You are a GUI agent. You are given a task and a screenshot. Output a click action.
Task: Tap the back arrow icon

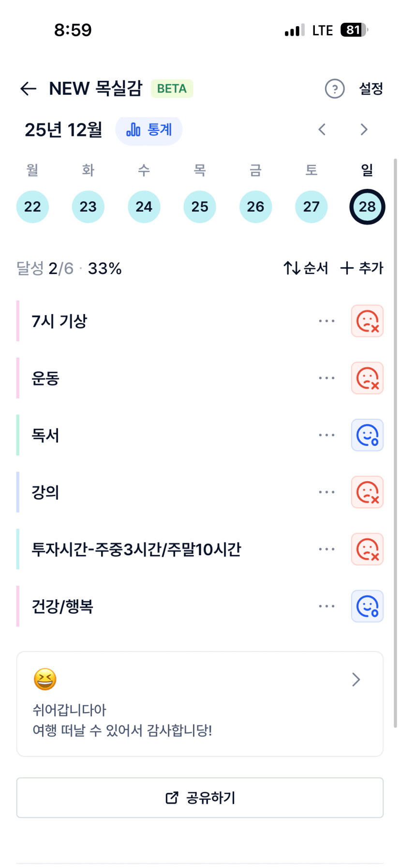[x=29, y=89]
